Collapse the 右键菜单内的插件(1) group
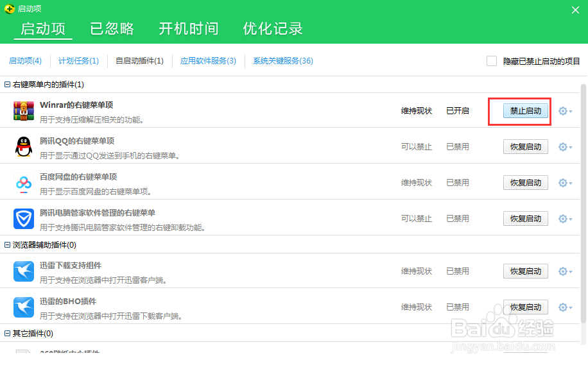 coord(7,85)
